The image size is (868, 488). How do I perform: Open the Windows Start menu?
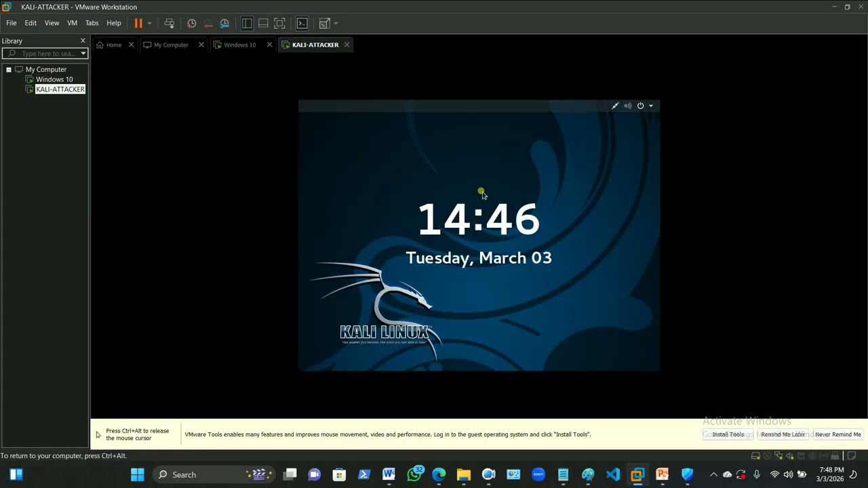[138, 474]
